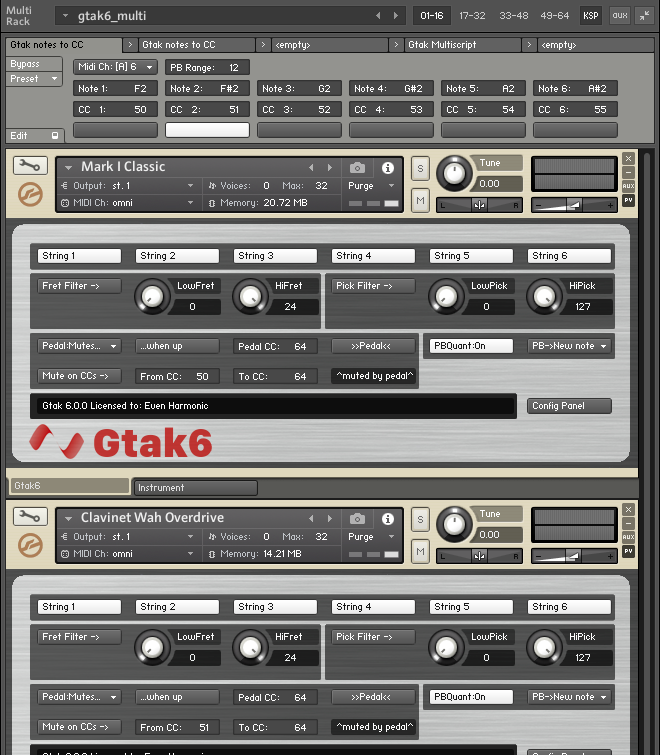This screenshot has height=755, width=660.
Task: Solo the Mark I Classic instrument
Action: (x=420, y=168)
